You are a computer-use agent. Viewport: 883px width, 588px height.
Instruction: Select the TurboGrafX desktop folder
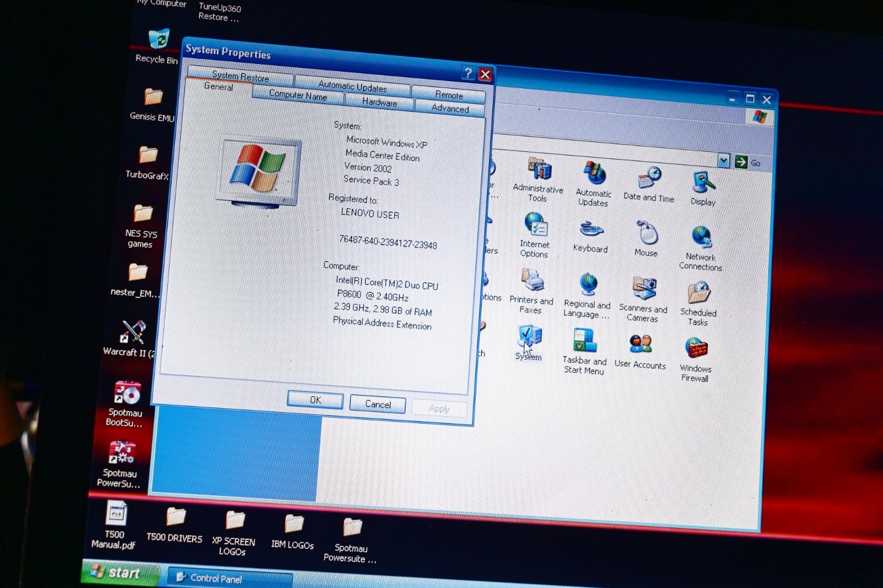147,163
